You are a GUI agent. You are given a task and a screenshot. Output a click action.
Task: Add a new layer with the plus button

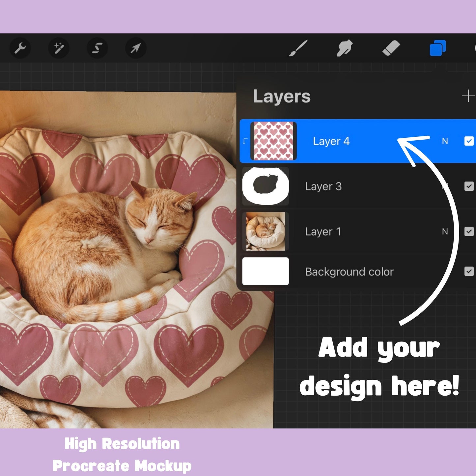(x=469, y=97)
